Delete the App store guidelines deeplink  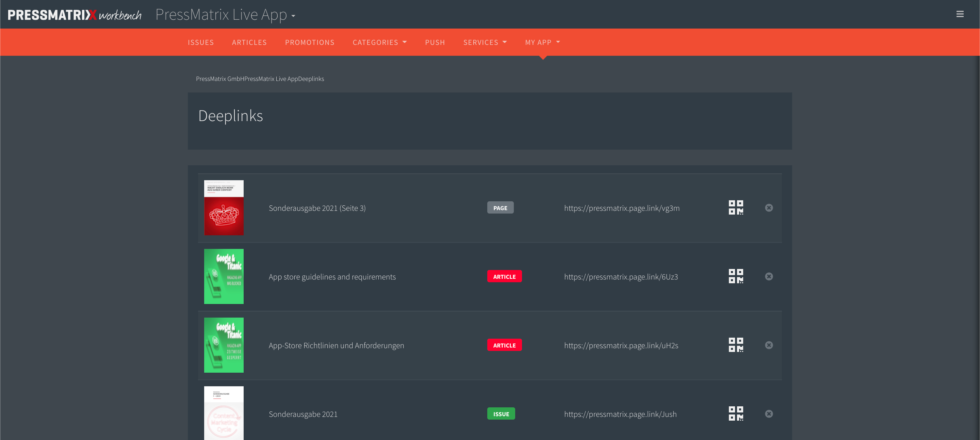tap(769, 276)
